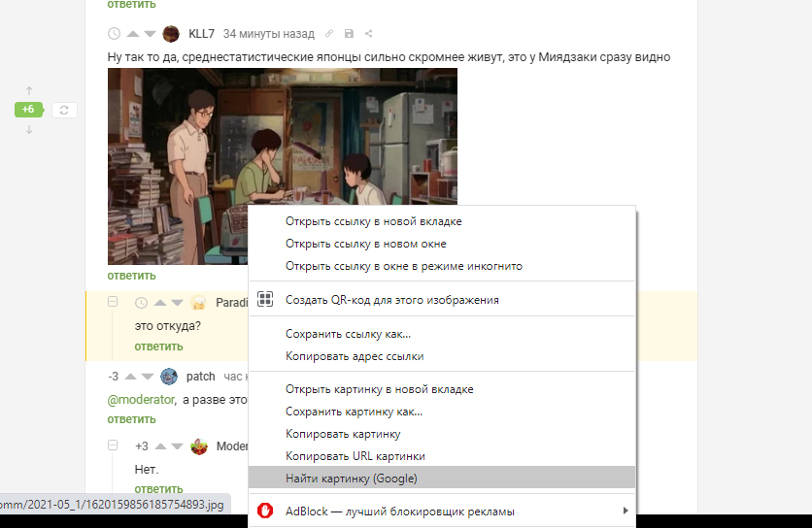Downvote the Moderator comment

177,446
